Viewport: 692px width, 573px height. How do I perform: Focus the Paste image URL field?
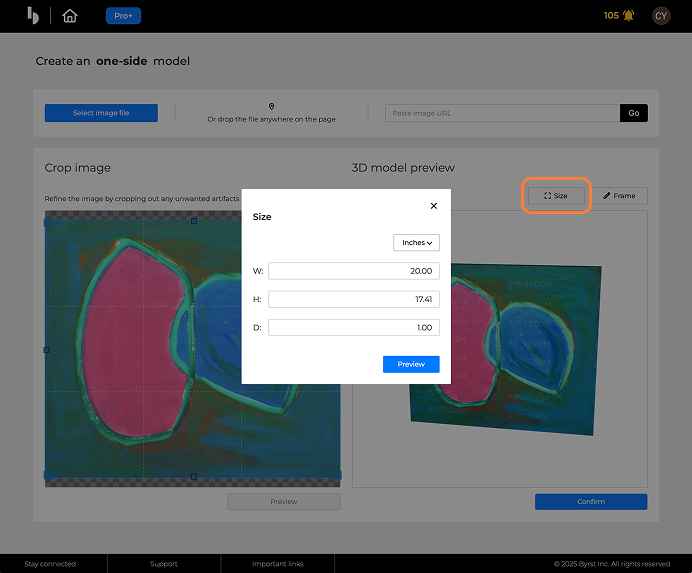pyautogui.click(x=502, y=113)
